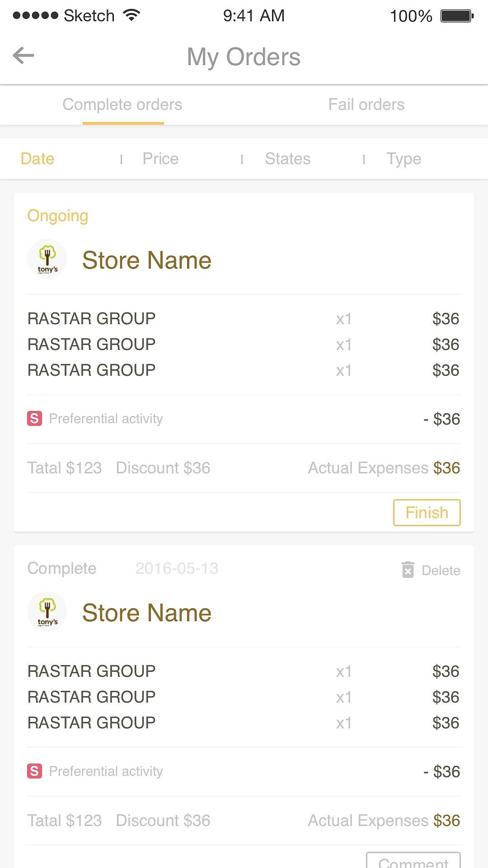
Task: Open the Ongoing order's Store Name
Action: coord(147,260)
